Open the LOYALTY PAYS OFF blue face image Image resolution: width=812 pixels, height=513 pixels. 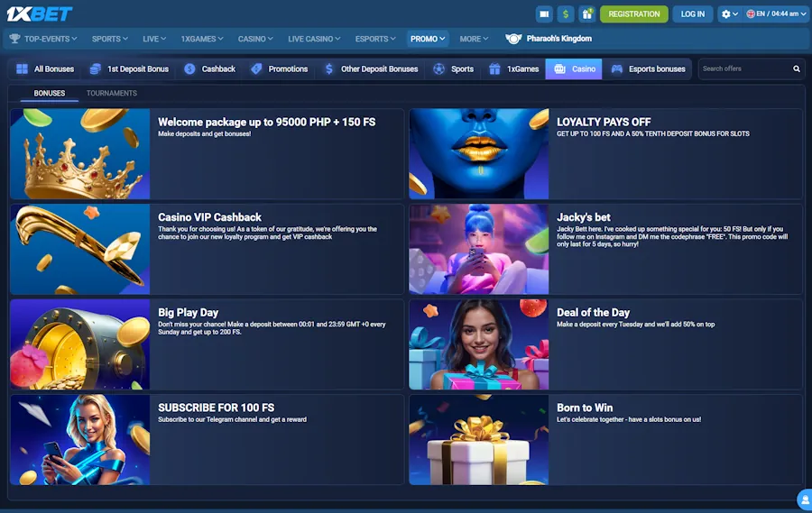point(478,154)
